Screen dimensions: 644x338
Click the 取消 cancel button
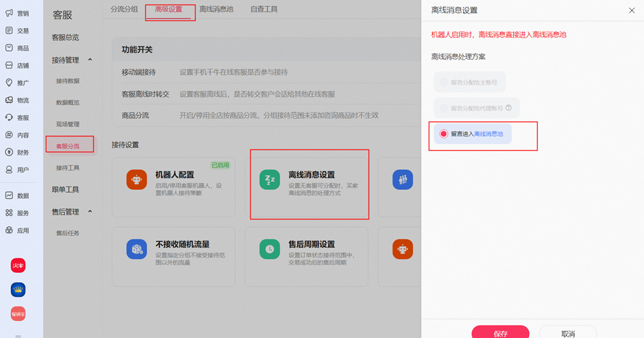pyautogui.click(x=567, y=333)
